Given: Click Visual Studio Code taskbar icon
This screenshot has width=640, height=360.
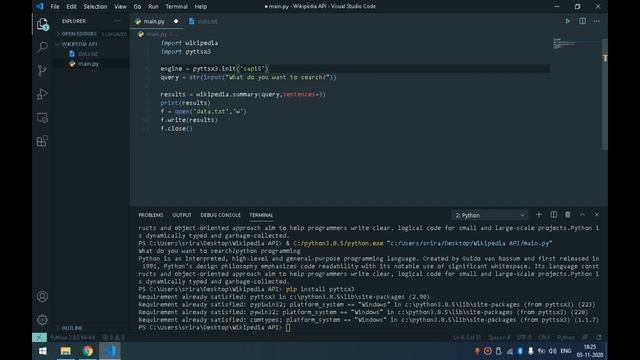Looking at the screenshot, I should pos(110,351).
